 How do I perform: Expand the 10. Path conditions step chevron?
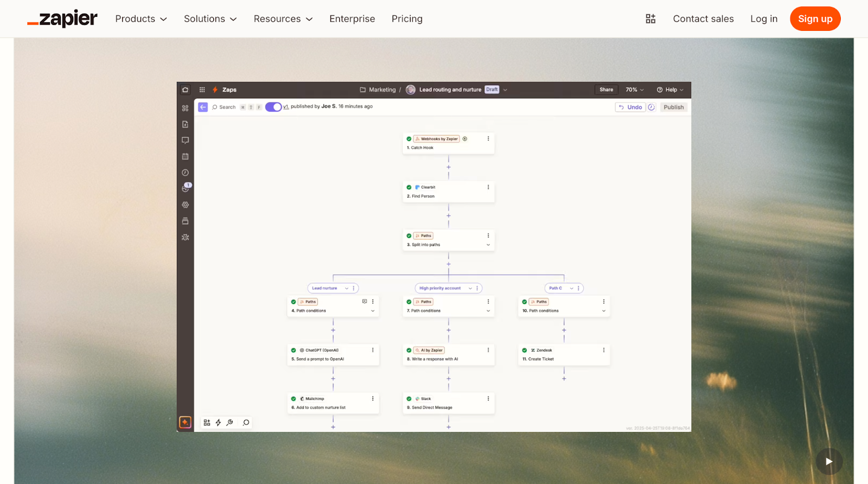604,311
